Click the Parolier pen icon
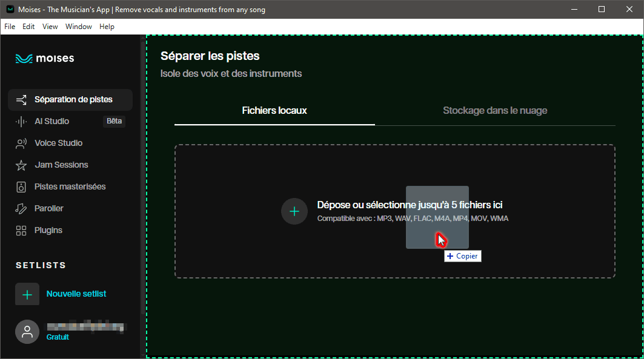The width and height of the screenshot is (644, 359). click(x=21, y=208)
